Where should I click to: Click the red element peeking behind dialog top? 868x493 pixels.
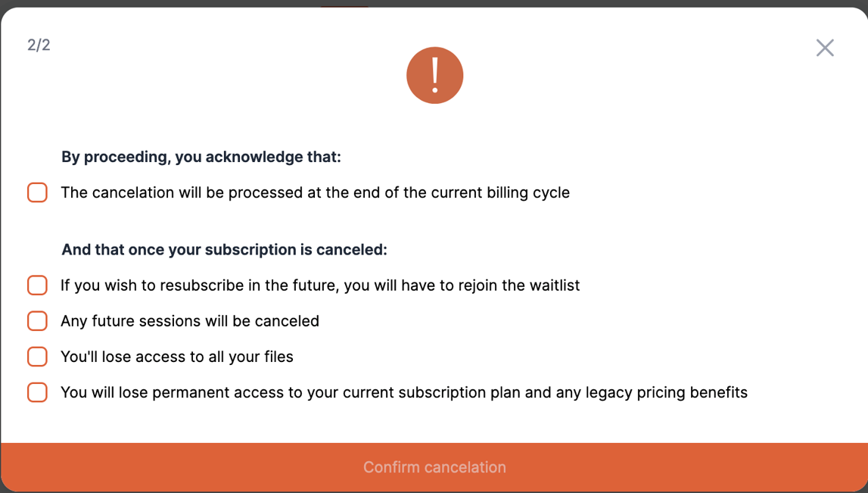tap(344, 5)
